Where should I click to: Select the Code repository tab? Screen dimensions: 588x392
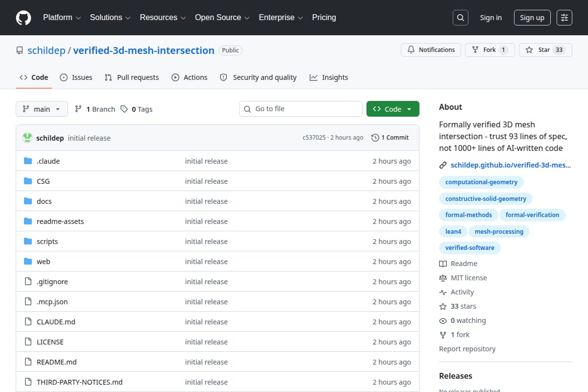pos(34,77)
